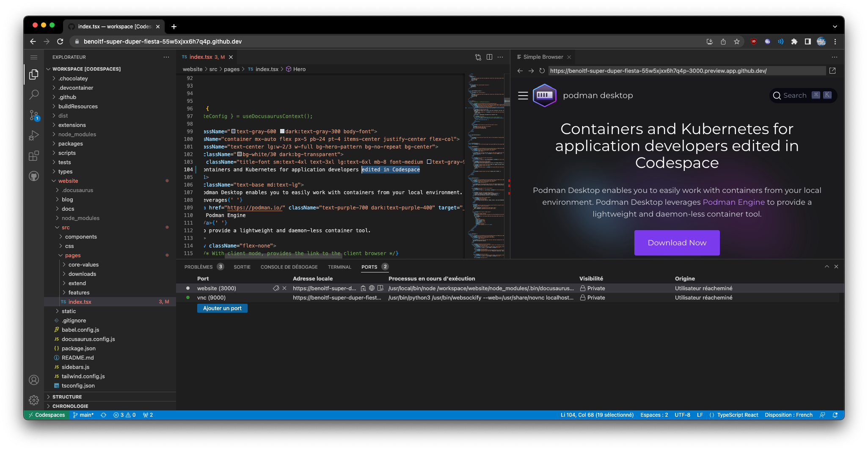Viewport: 868px width, 451px height.
Task: Open the PROBLÈMES panel
Action: point(199,267)
